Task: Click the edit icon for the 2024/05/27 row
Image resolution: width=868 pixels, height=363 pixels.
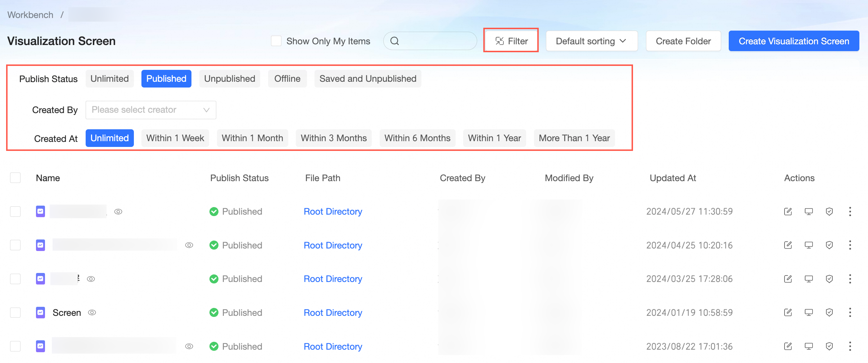Action: [788, 211]
